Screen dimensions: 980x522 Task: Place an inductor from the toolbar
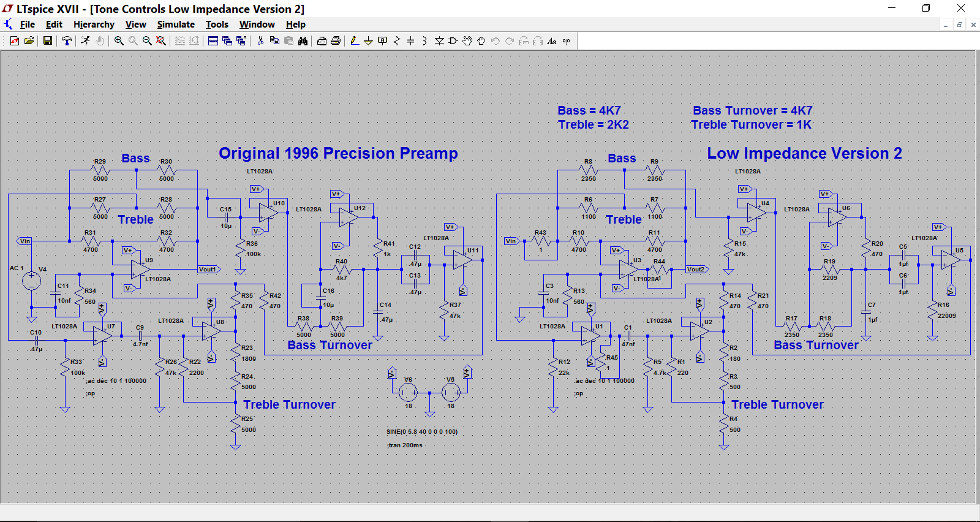click(424, 41)
